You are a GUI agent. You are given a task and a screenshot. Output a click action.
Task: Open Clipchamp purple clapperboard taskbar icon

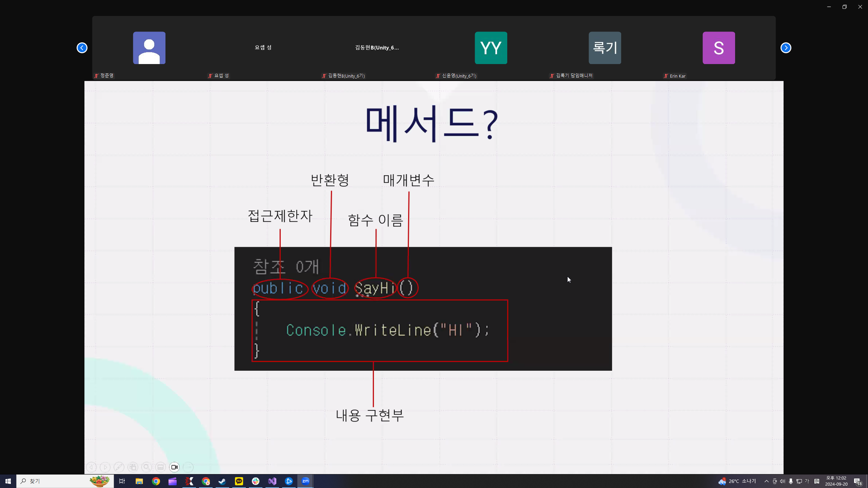[x=173, y=481]
